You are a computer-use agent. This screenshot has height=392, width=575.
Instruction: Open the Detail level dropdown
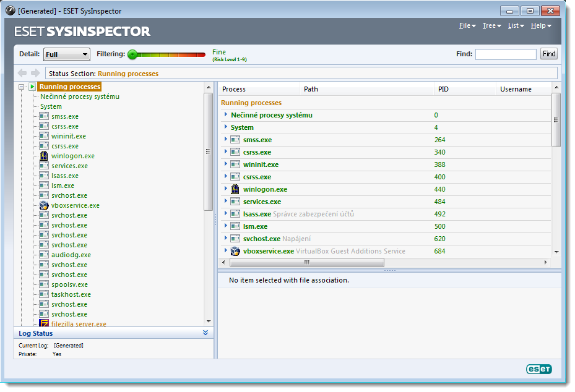point(67,54)
